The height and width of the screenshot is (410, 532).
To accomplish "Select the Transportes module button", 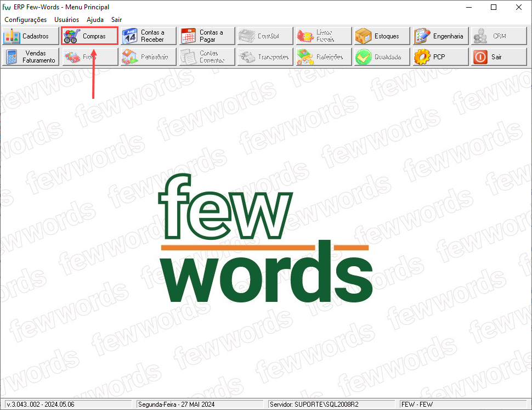I will [265, 57].
